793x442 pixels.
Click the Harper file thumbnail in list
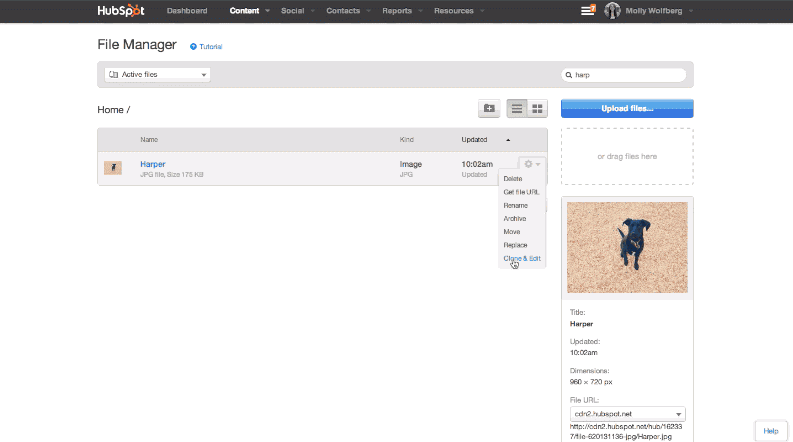pos(113,167)
